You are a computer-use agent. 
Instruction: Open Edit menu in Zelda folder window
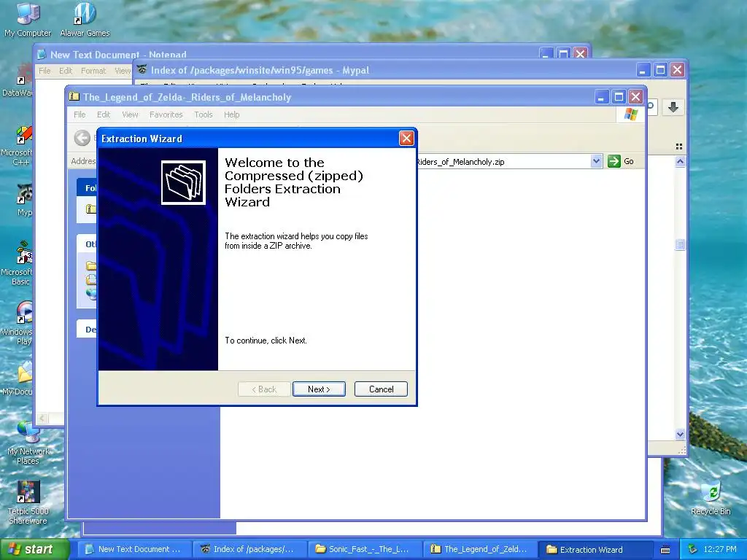pos(104,114)
